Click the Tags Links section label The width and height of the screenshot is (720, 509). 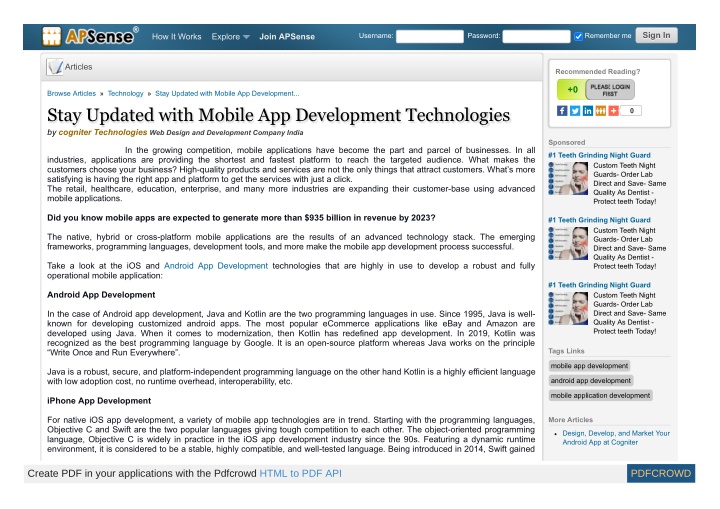click(x=566, y=351)
